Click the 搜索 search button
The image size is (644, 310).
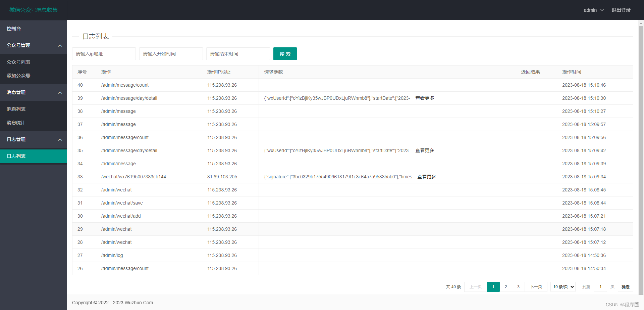coord(285,54)
